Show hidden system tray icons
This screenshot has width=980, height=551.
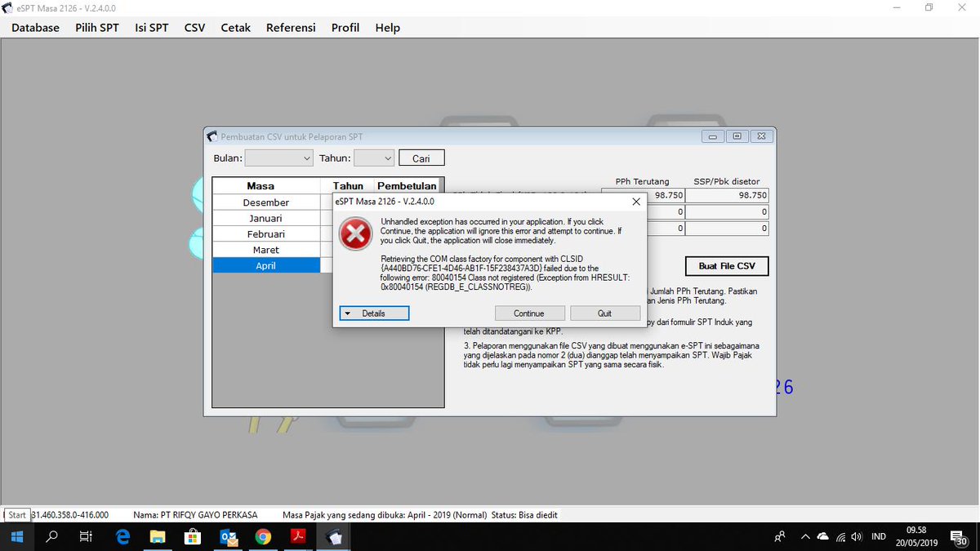tap(806, 537)
